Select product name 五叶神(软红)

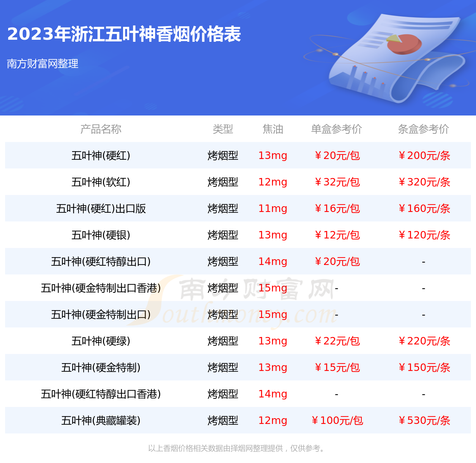coord(101,182)
